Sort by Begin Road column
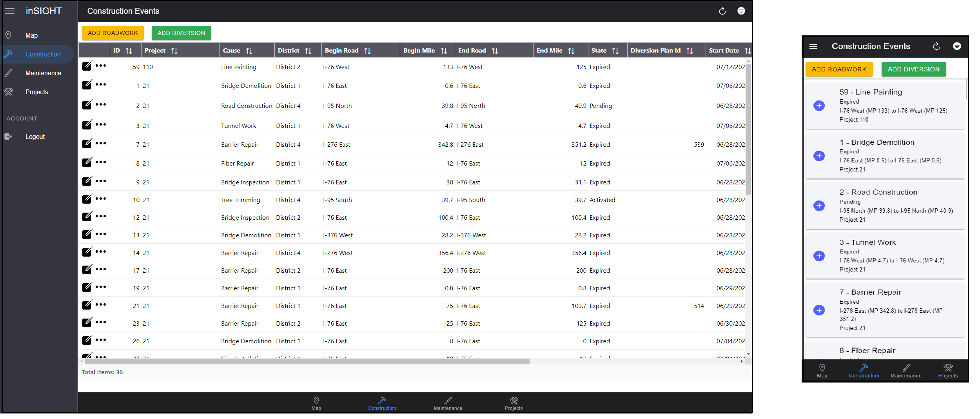The width and height of the screenshot is (980, 419). [367, 51]
